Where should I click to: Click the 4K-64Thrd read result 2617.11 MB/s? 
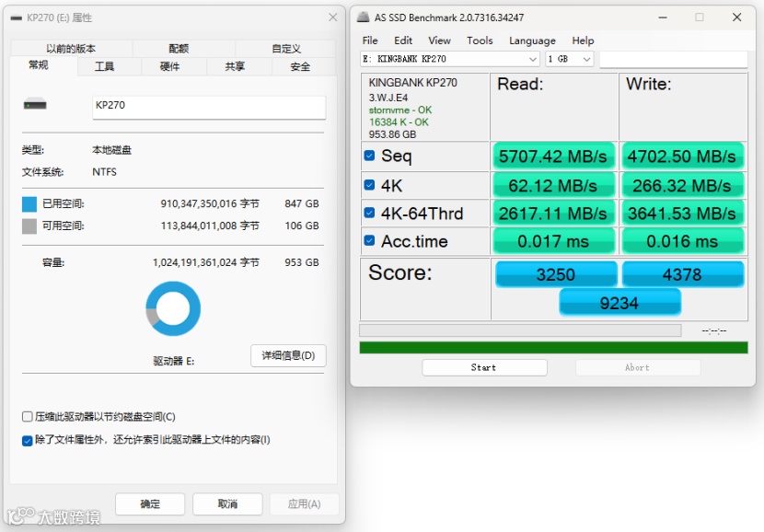(553, 214)
